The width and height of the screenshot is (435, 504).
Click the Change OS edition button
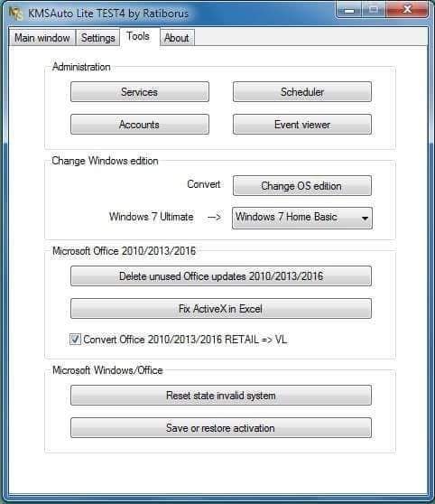302,186
